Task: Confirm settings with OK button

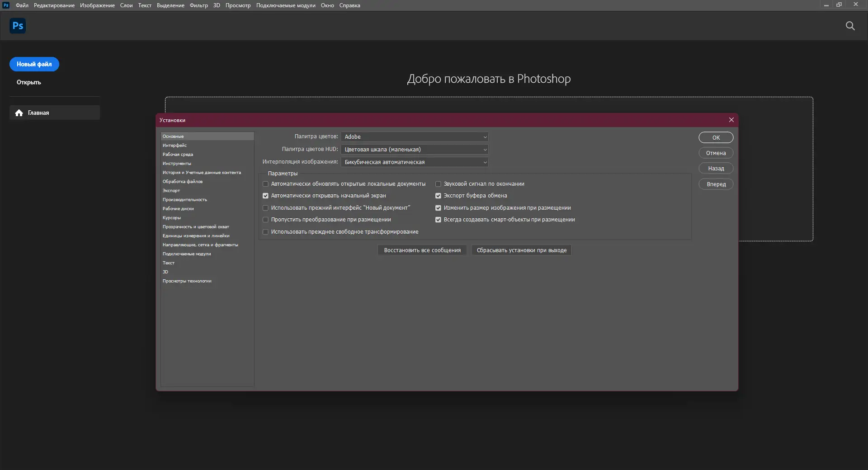Action: point(716,137)
